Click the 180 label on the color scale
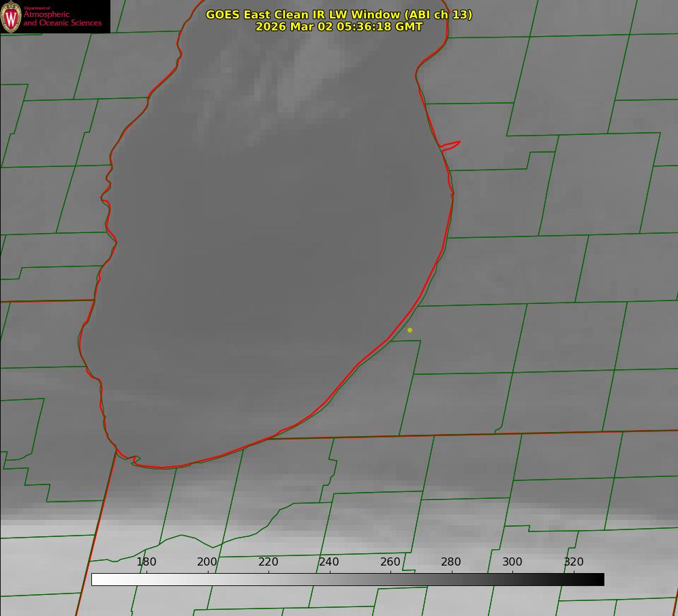The image size is (678, 616). (147, 561)
